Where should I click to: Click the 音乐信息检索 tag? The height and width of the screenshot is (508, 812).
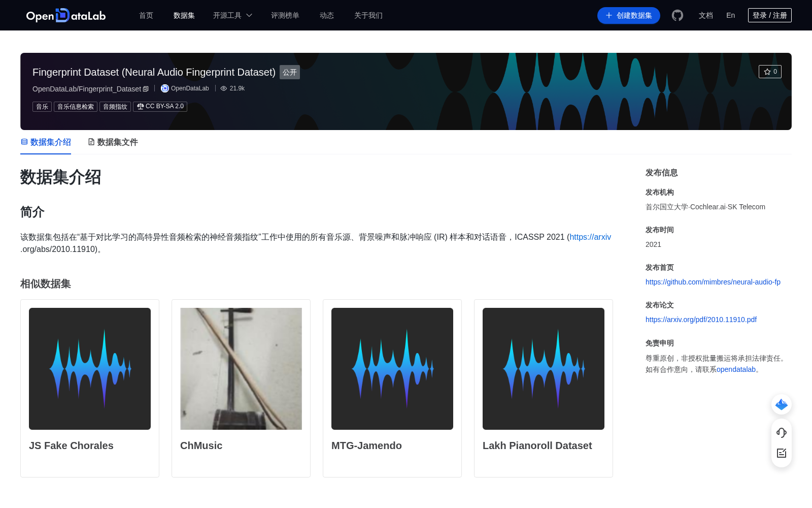pyautogui.click(x=76, y=106)
